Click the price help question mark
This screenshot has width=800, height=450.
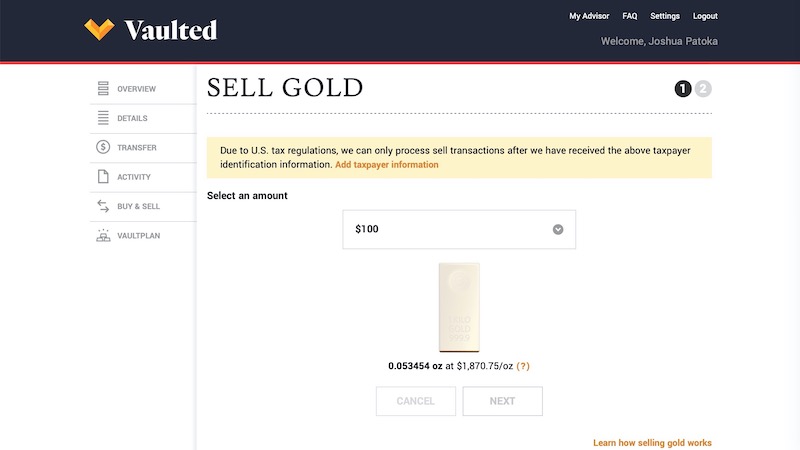click(x=523, y=366)
